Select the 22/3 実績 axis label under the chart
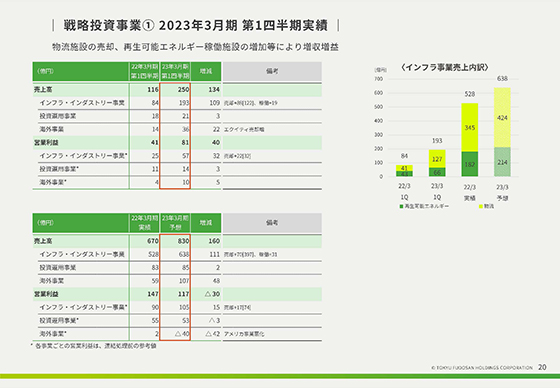The image size is (560, 388). (x=470, y=192)
